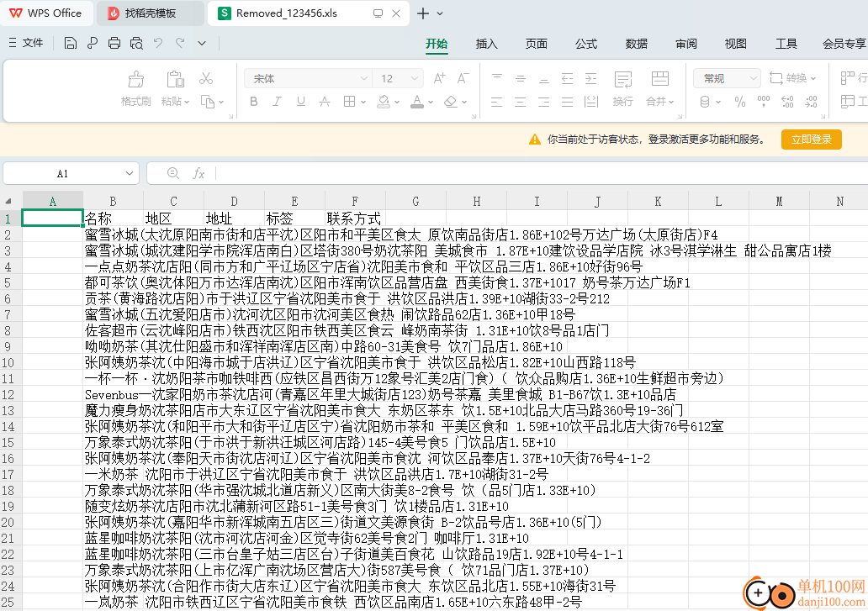
Task: Decrease font size with A- icon
Action: pos(463,78)
